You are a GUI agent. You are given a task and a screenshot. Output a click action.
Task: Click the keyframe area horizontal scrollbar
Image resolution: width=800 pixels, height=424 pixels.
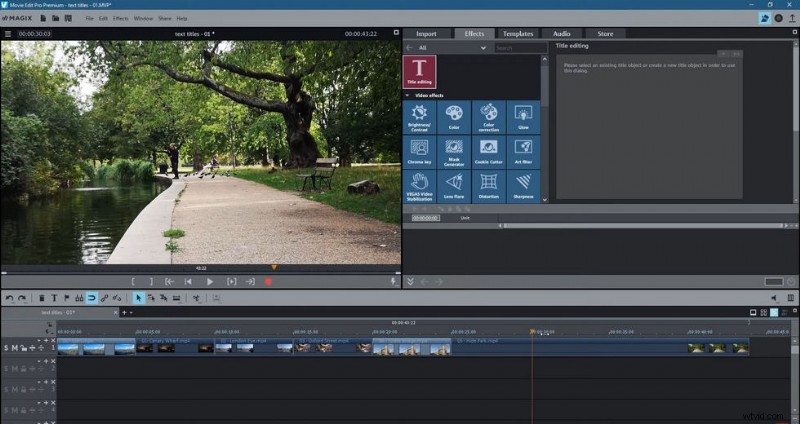coord(643,226)
